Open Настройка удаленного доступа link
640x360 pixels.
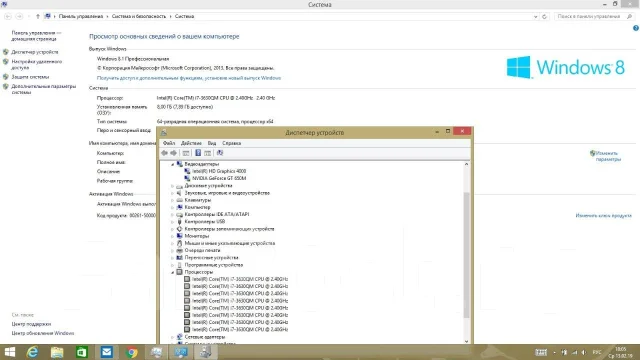(37, 64)
